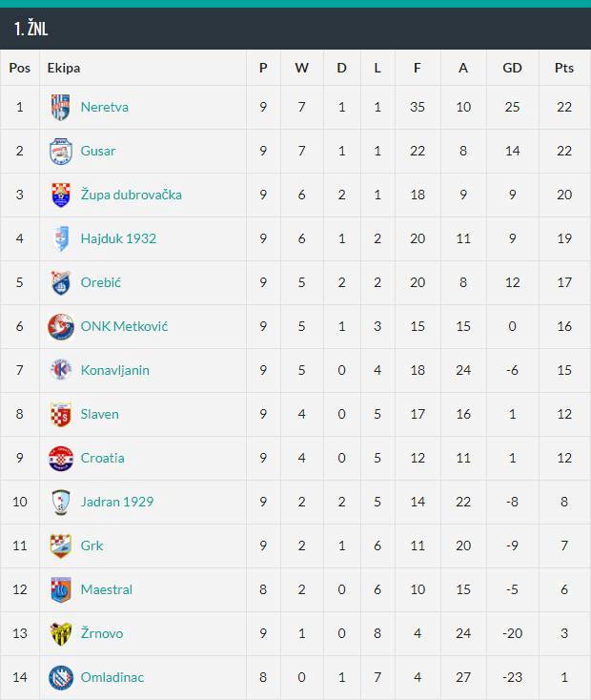Click the Ekipa column header
Screen dimensions: 591x700
[x=64, y=68]
